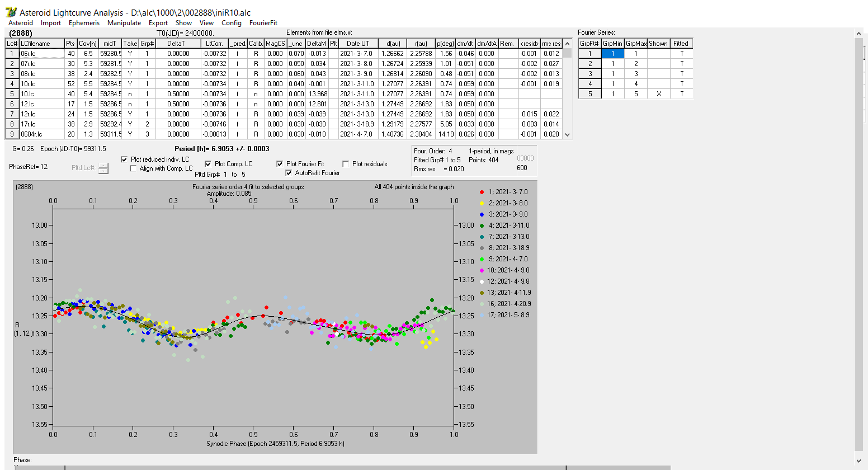The width and height of the screenshot is (868, 470).
Task: Open the Config menu
Action: click(x=232, y=23)
